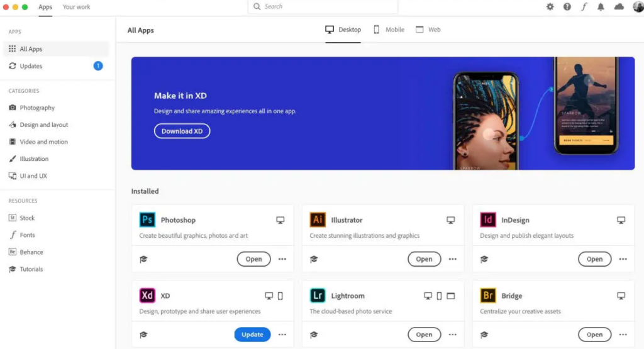Click the Bridge Br app icon
Screen dimensions: 644x349
(x=488, y=296)
